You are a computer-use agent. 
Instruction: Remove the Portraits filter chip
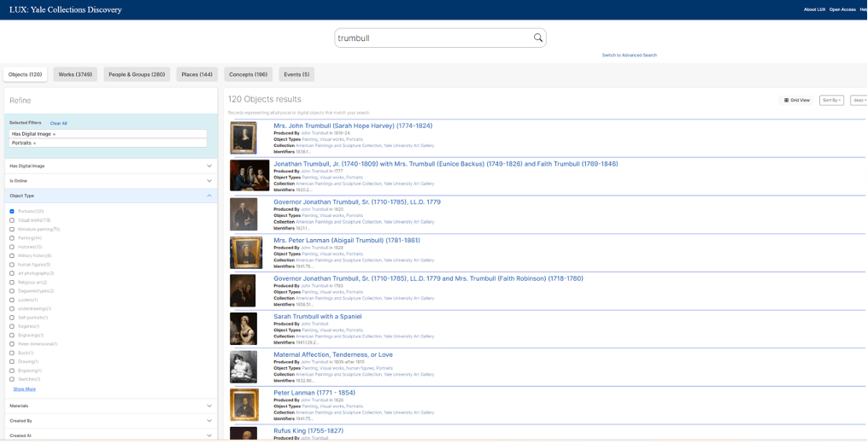point(35,143)
